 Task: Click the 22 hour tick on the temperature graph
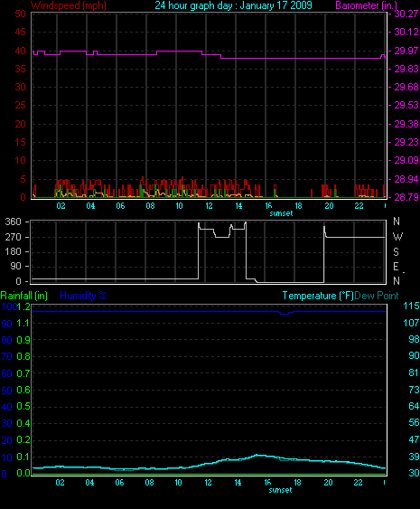tap(358, 483)
